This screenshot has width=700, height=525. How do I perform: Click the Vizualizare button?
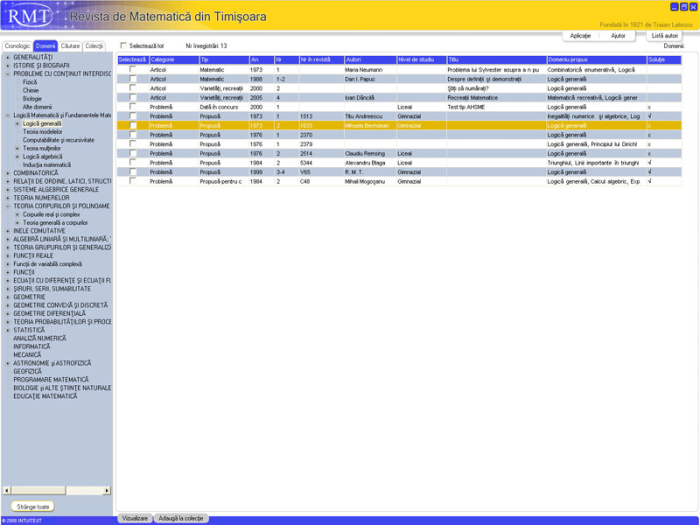[x=135, y=518]
